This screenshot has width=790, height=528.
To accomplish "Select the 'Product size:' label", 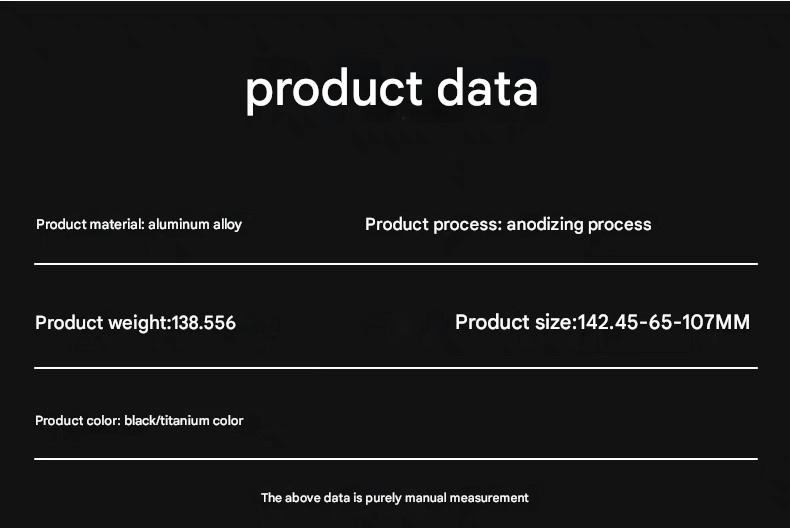I will (x=516, y=322).
